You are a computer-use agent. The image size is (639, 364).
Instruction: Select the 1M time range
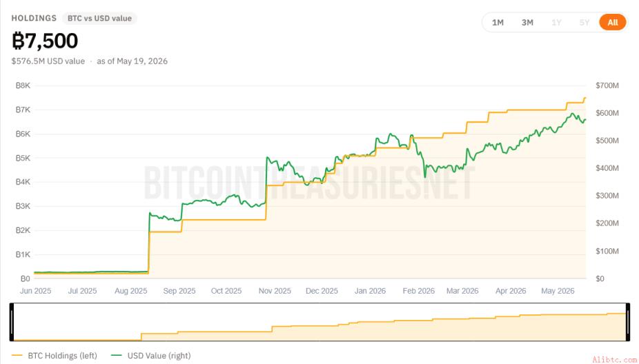tap(498, 22)
